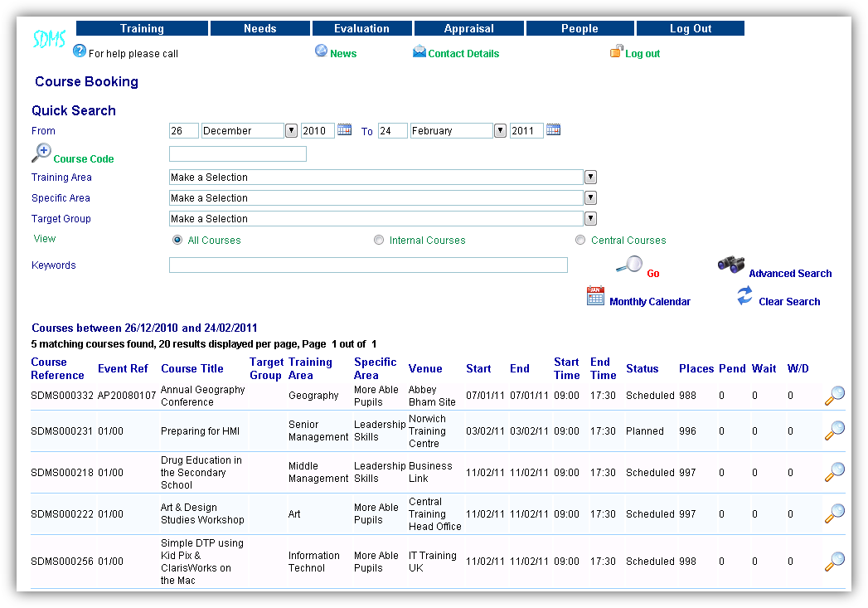Click course title Art & Design Studies Workshop
The image size is (868, 608).
click(x=202, y=514)
